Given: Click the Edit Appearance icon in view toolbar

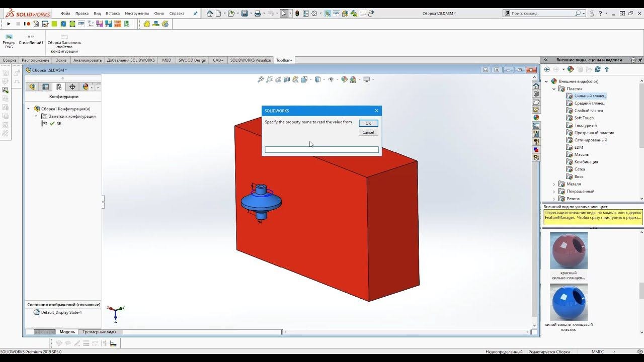Looking at the screenshot, I should tap(344, 79).
